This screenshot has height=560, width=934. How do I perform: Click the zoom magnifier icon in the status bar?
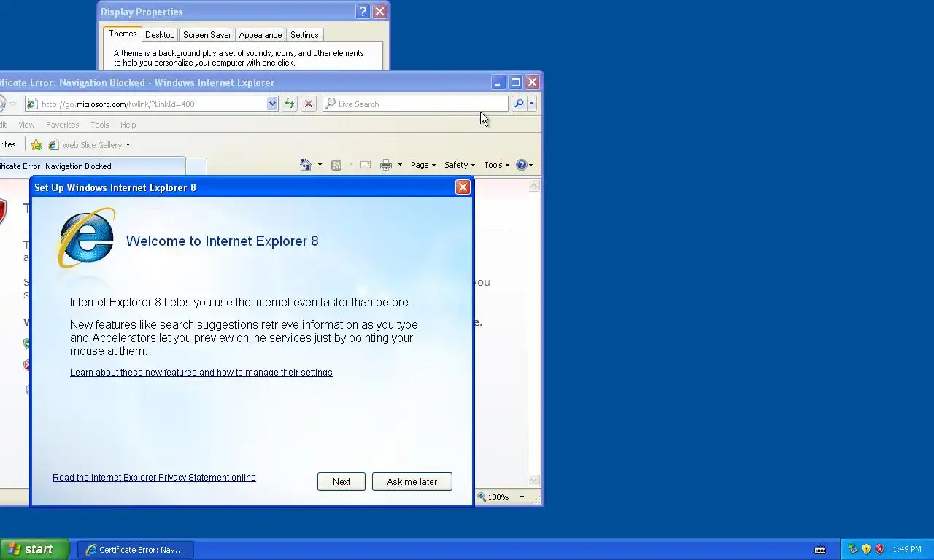(x=481, y=497)
